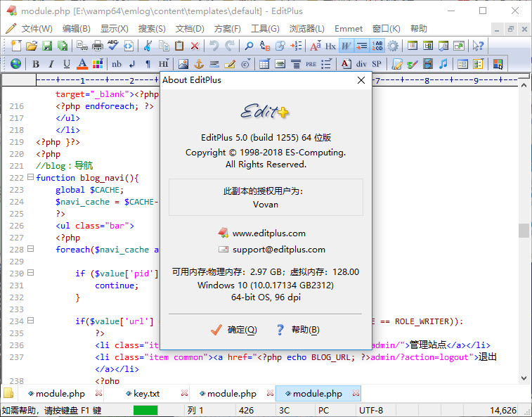The image size is (532, 417).
Task: Open www.editplus.com link
Action: [x=268, y=233]
